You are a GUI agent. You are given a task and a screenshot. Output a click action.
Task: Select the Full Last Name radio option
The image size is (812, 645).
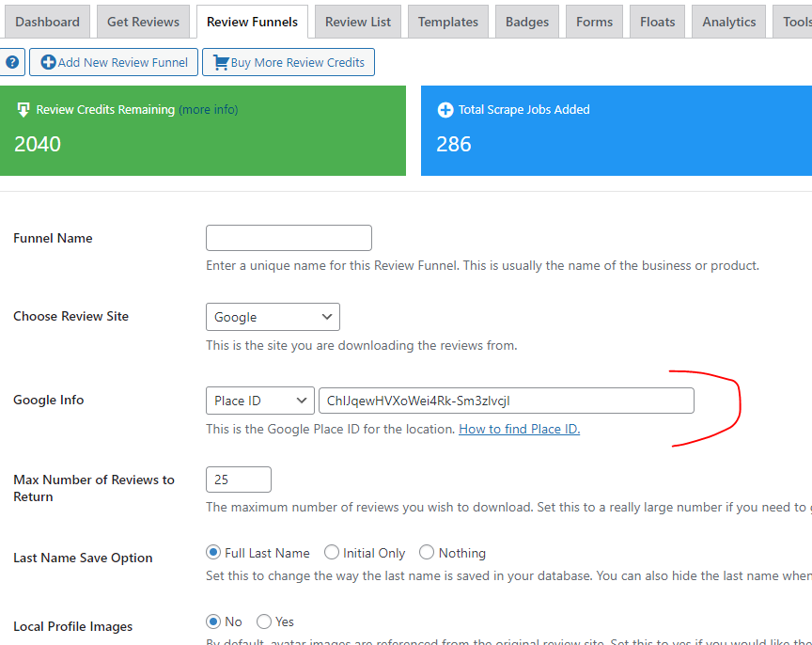click(x=212, y=552)
